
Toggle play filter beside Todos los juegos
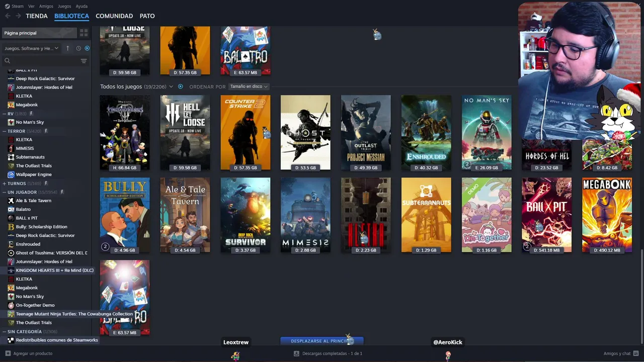point(180,86)
